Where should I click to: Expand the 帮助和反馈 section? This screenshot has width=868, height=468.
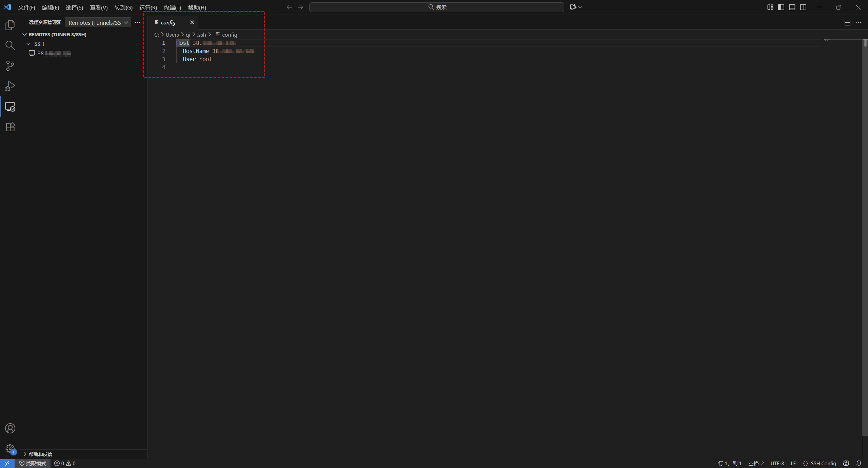point(40,454)
